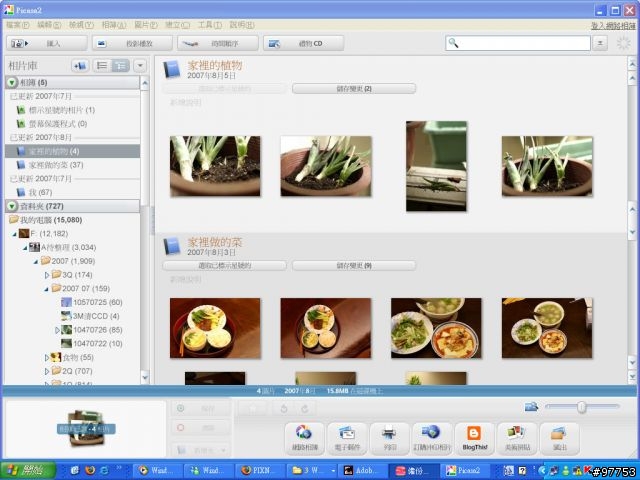
Task: Start the Slideshow from toolbar
Action: (132, 43)
